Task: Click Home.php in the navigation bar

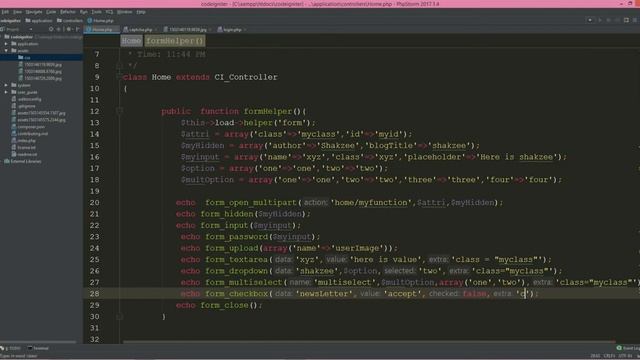Action: point(100,20)
